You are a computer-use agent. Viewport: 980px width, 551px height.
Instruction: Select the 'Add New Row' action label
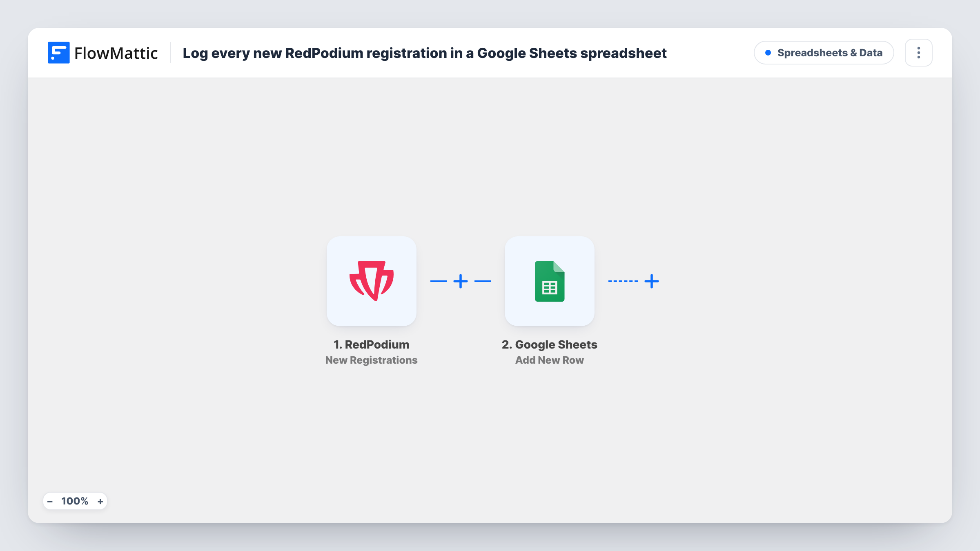pyautogui.click(x=549, y=360)
